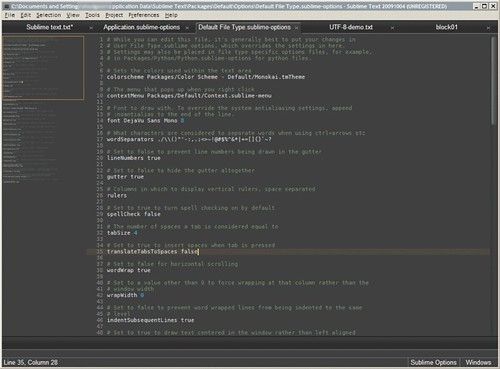
Task: Click the wordSeparators setting line
Action: click(x=189, y=139)
